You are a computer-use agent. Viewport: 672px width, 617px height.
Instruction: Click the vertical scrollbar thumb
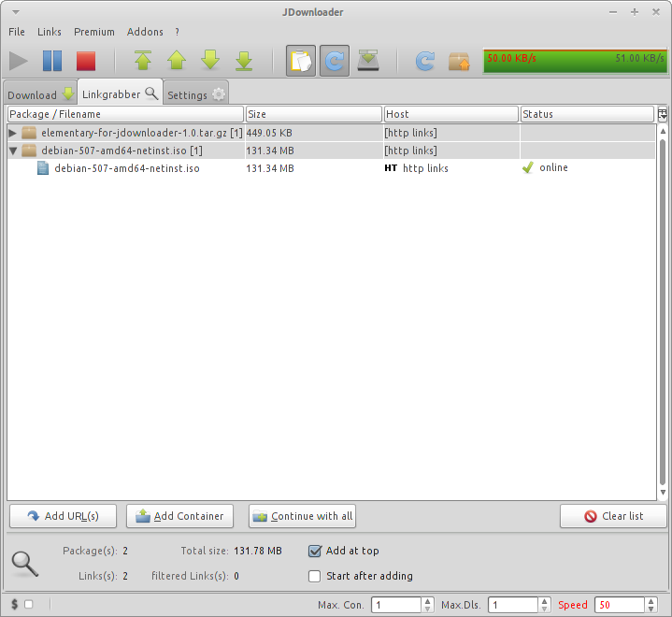(x=663, y=311)
